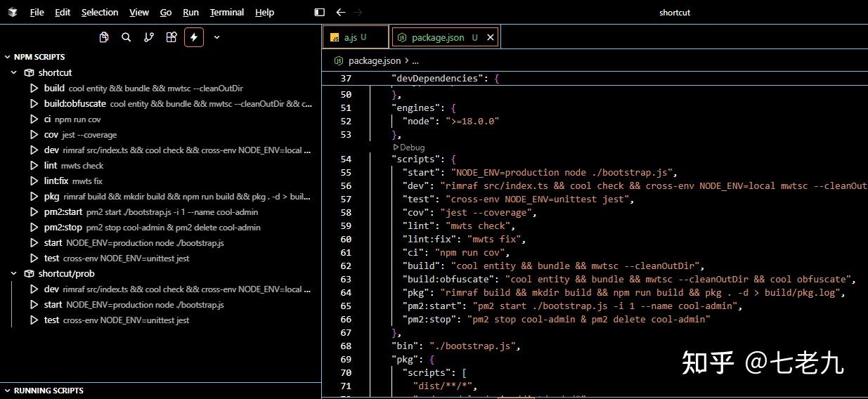Run the shortcut start script play icon

34,243
